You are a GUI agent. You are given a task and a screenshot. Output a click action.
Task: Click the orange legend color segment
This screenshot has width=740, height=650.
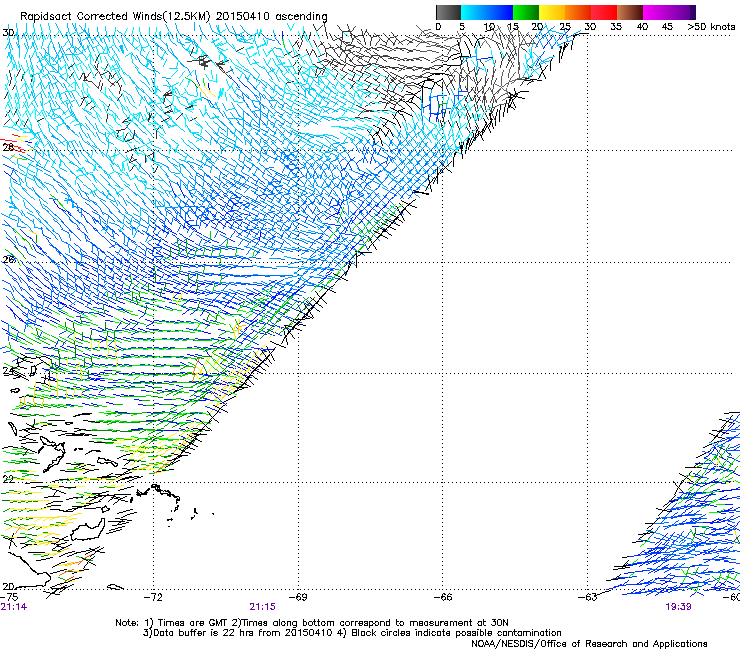[x=578, y=12]
